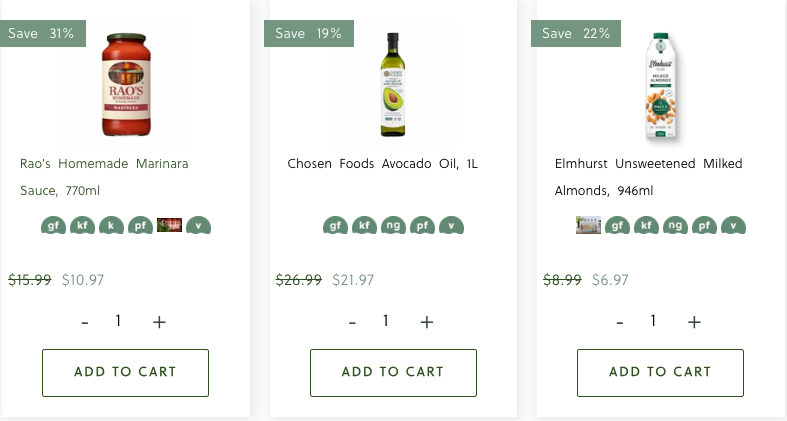Click the 'pf' badge under Elmhurst Milked Almonds

pyautogui.click(x=705, y=226)
